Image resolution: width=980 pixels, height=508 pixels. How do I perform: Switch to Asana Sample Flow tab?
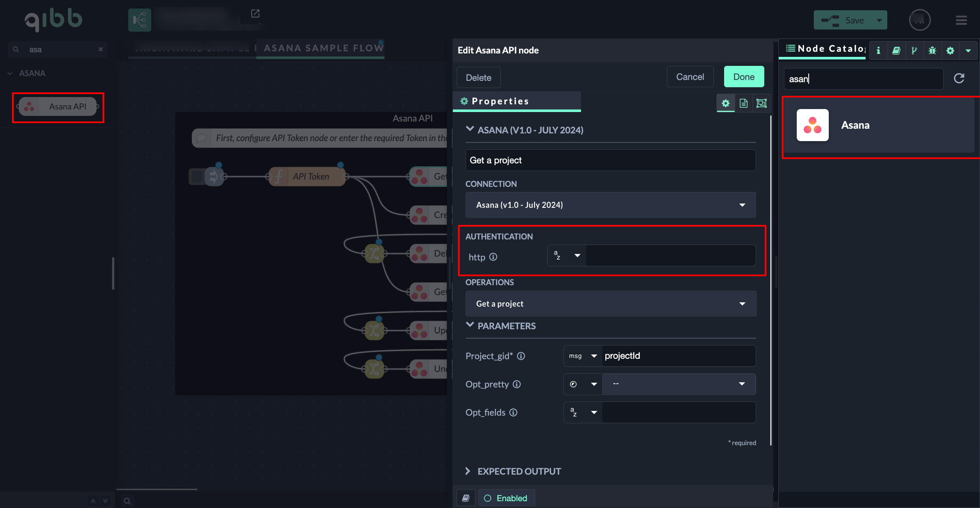click(x=323, y=48)
